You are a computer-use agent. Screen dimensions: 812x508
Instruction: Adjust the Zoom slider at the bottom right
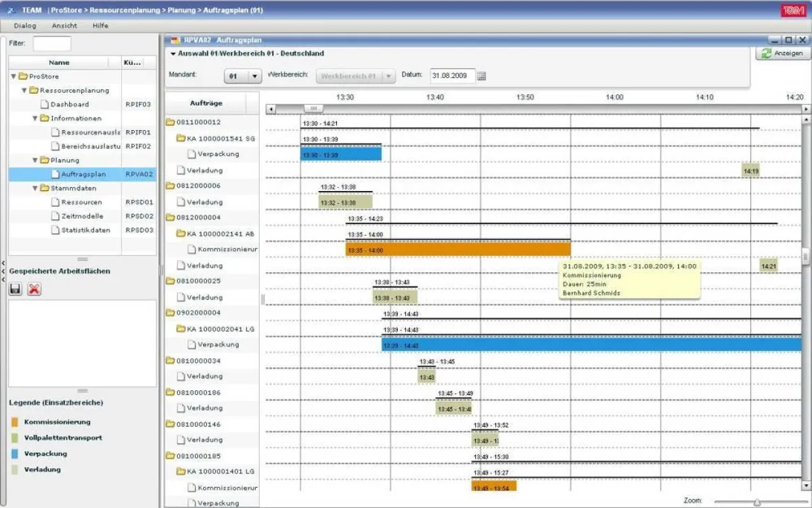tap(758, 503)
